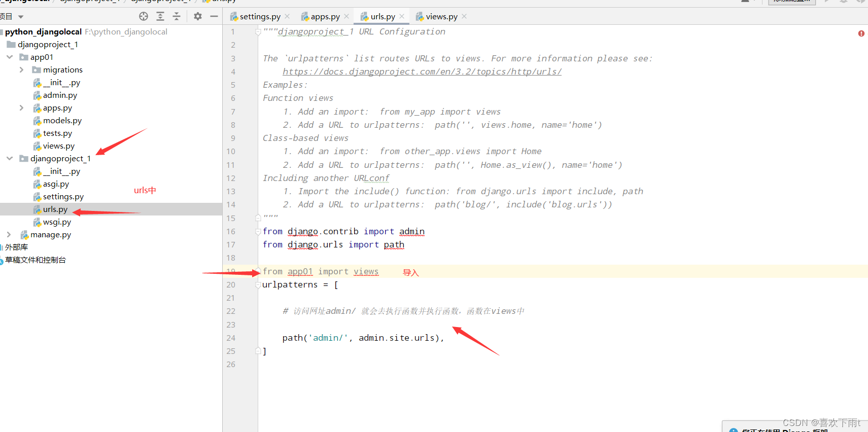Image resolution: width=868 pixels, height=432 pixels.
Task: Click the inner djangoproject_1 package folder icon
Action: [24, 158]
